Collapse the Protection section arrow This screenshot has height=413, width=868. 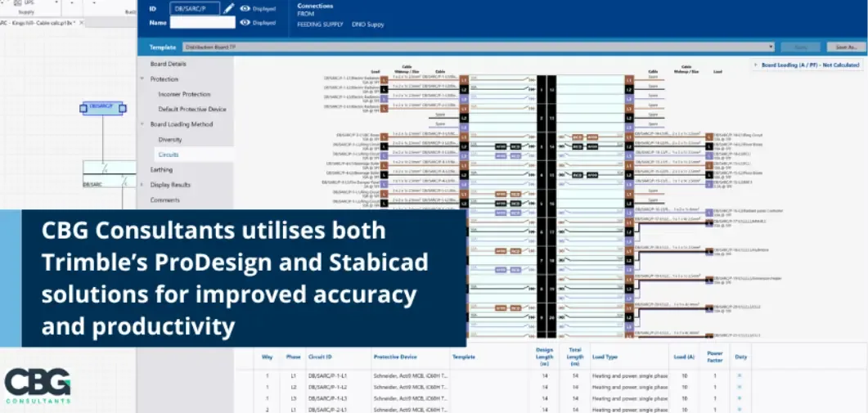point(142,79)
